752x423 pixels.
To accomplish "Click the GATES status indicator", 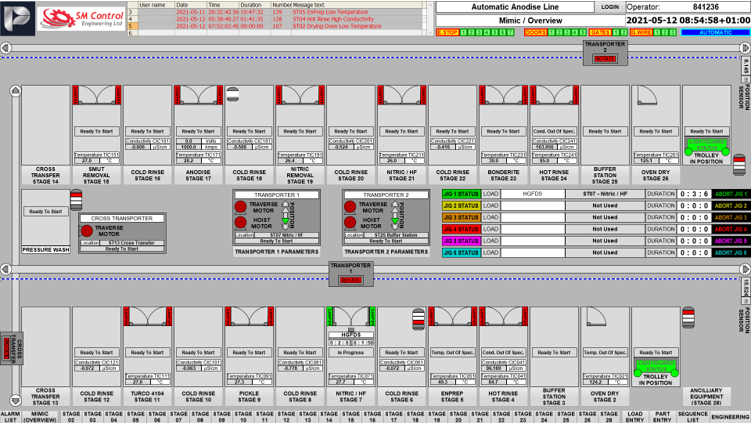I will (x=600, y=33).
